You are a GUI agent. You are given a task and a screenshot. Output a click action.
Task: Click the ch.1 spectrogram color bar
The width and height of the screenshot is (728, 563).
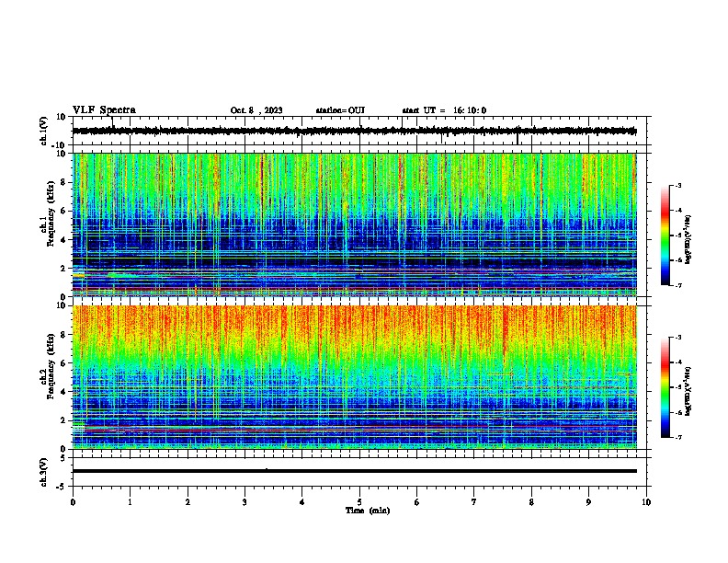665,236
